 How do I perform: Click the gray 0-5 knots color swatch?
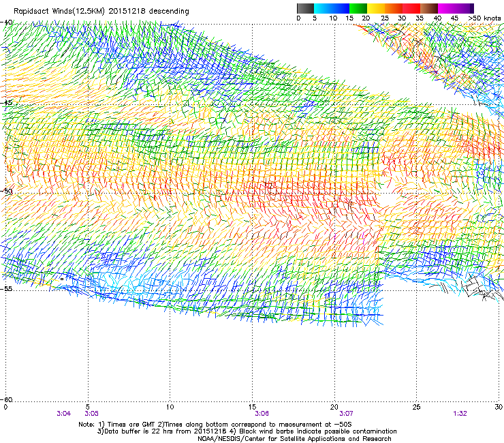pyautogui.click(x=305, y=8)
